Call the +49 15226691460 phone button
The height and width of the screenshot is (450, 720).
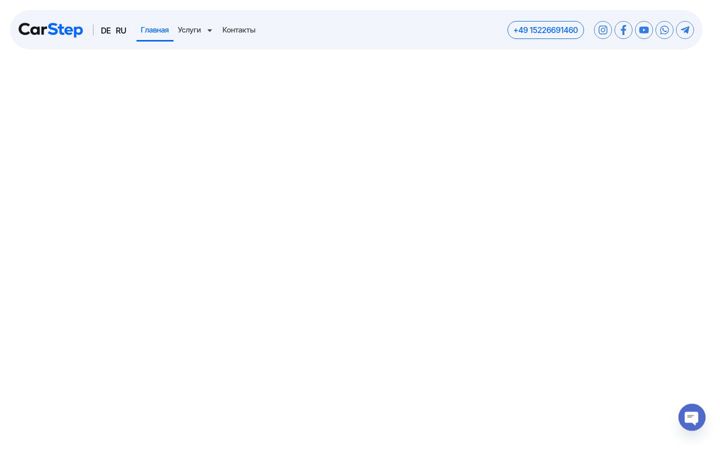(x=546, y=30)
